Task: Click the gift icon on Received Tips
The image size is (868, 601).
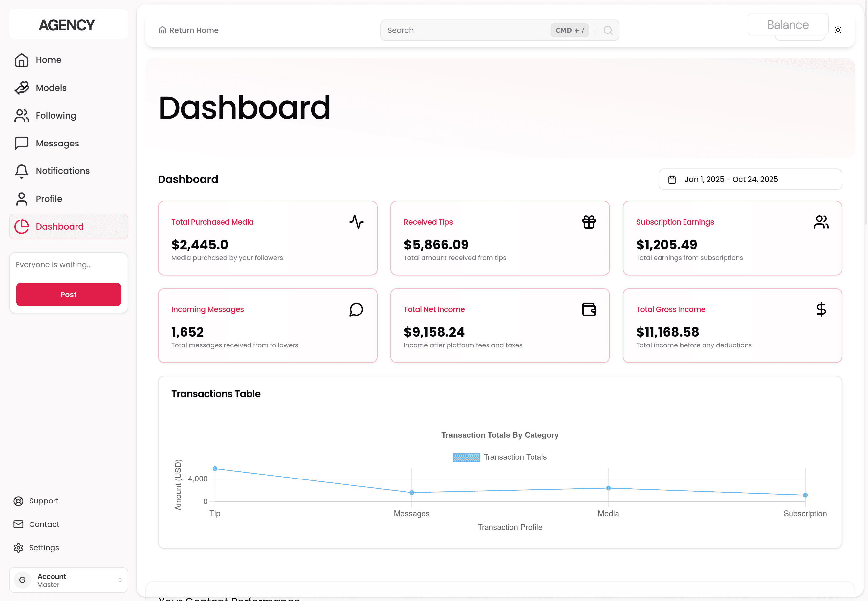Action: pyautogui.click(x=589, y=222)
